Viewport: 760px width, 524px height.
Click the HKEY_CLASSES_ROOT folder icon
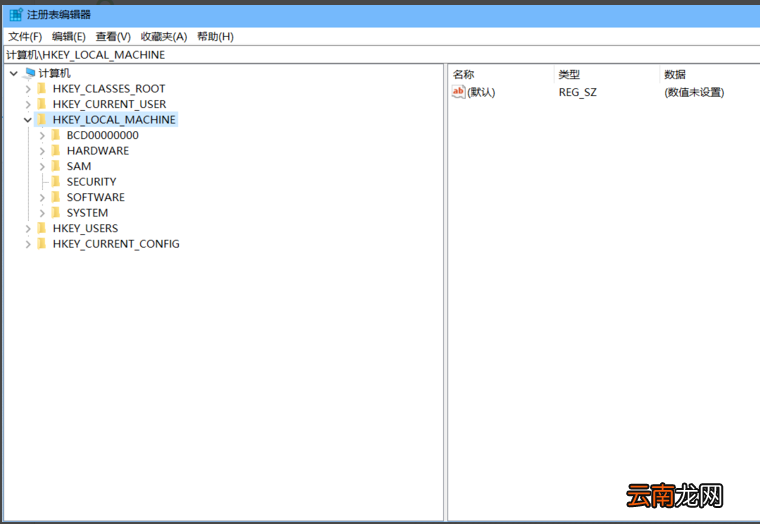tap(42, 89)
